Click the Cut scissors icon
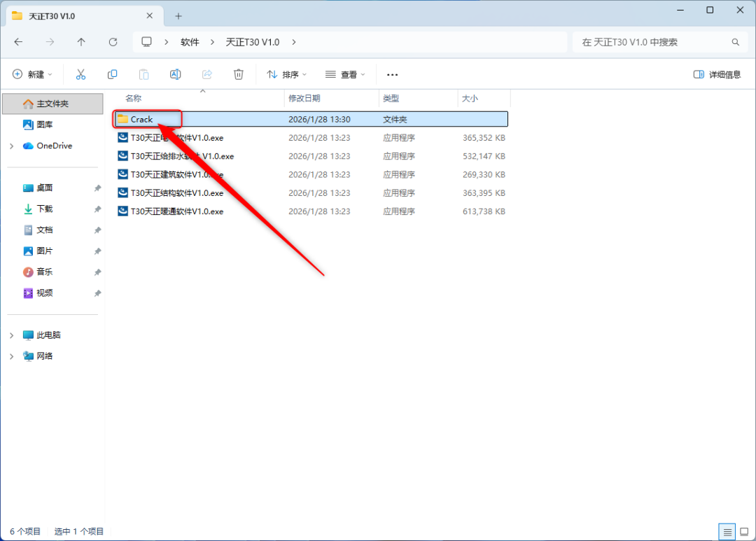Image resolution: width=756 pixels, height=541 pixels. pos(80,74)
